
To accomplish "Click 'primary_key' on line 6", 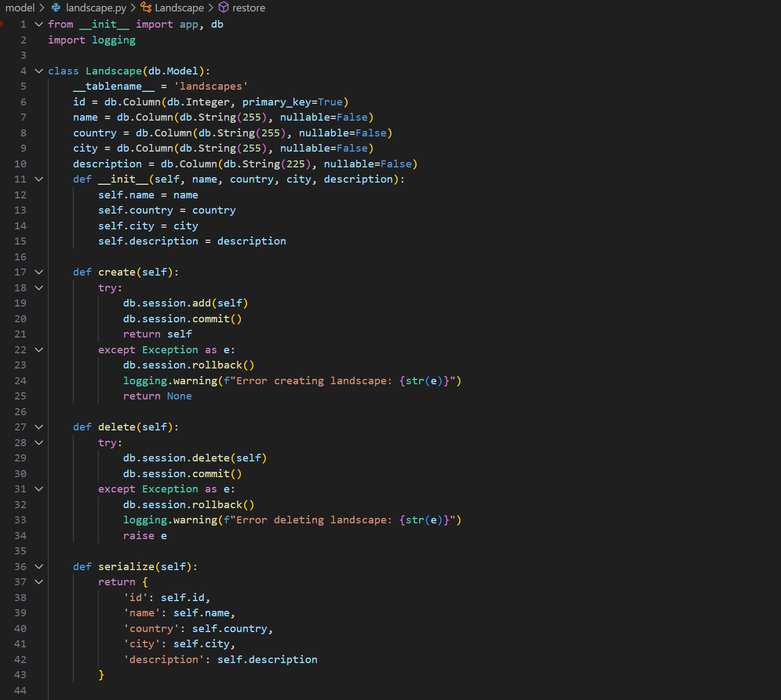I will (277, 102).
